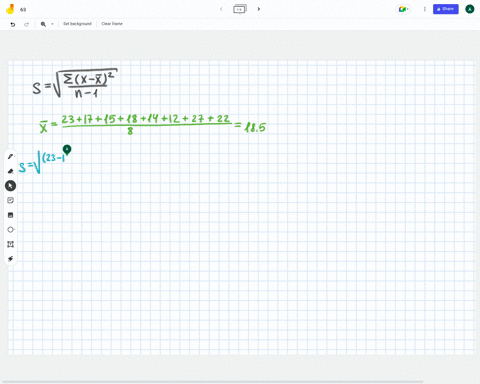Click the horizontal scrollbar at the bottom

(213, 382)
